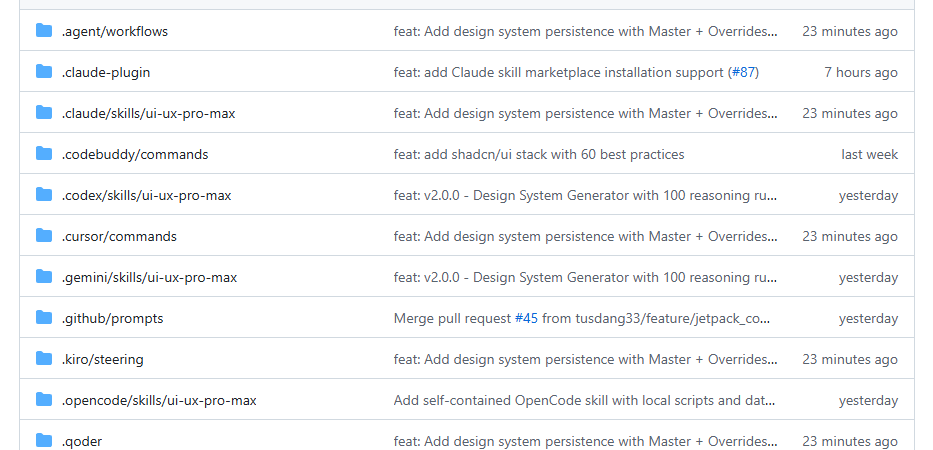Viewport: 933px width, 450px height.
Task: Click the folder icon beside .claude-plugin
Action: (44, 72)
